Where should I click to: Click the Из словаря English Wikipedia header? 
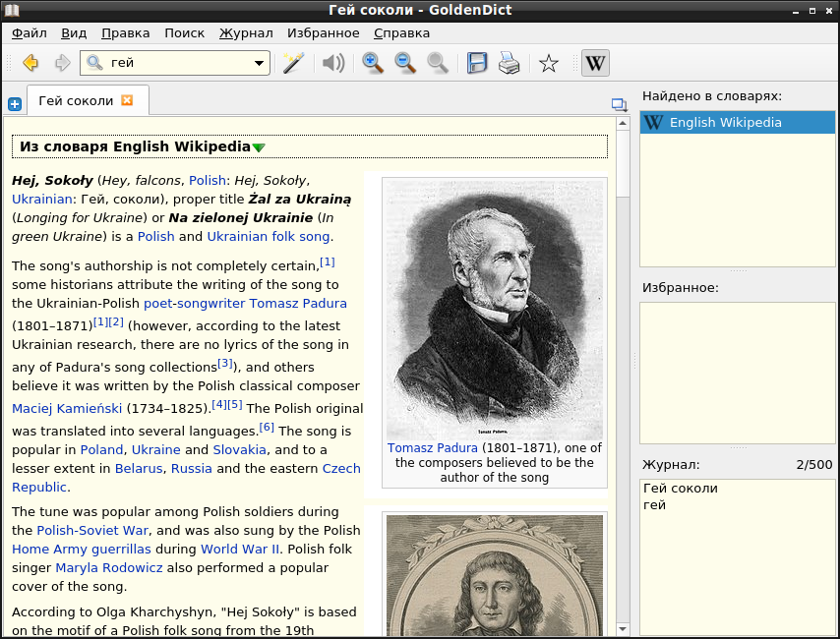(x=310, y=146)
